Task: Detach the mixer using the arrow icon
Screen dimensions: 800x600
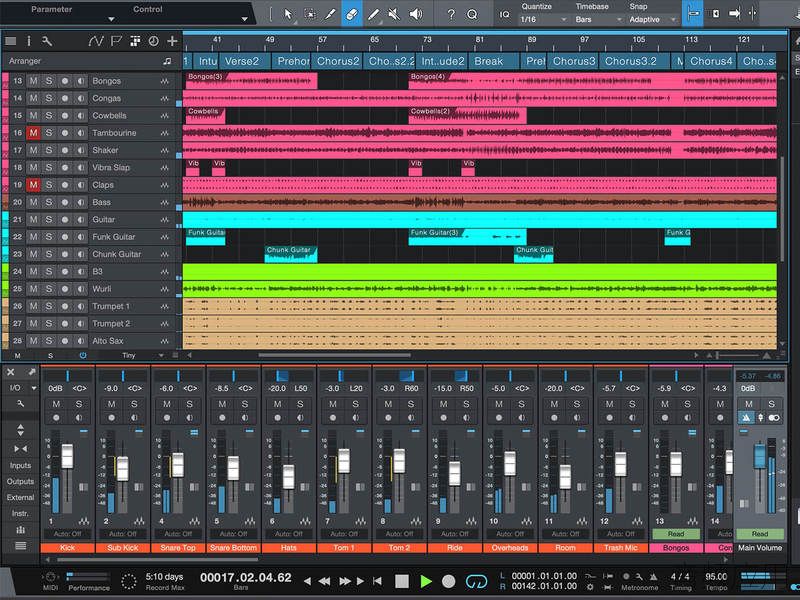Action: coord(32,372)
